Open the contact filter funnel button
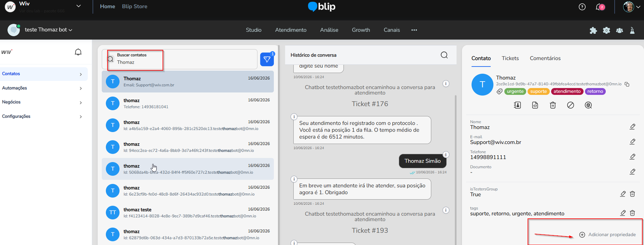 click(267, 60)
